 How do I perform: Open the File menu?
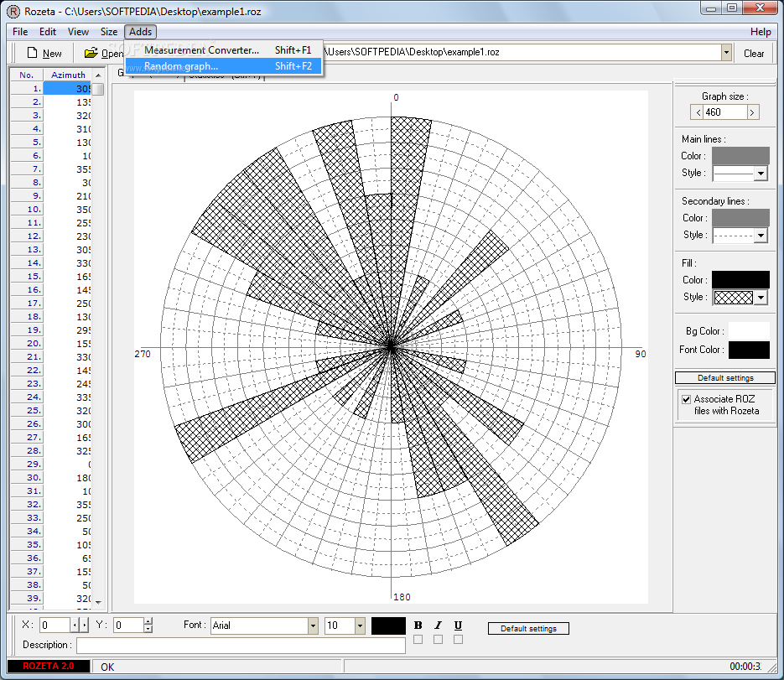pyautogui.click(x=20, y=32)
